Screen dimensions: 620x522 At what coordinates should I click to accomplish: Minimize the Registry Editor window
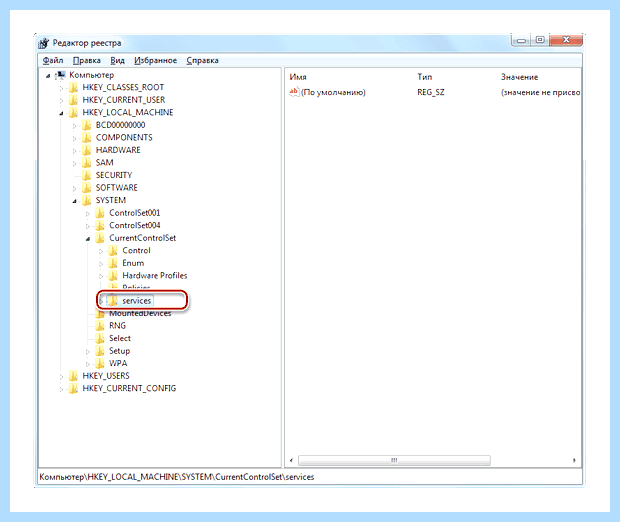(x=521, y=40)
